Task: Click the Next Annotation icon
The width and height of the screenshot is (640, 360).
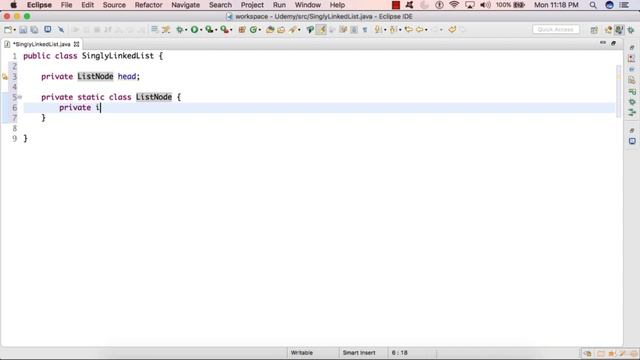Action: click(378, 29)
